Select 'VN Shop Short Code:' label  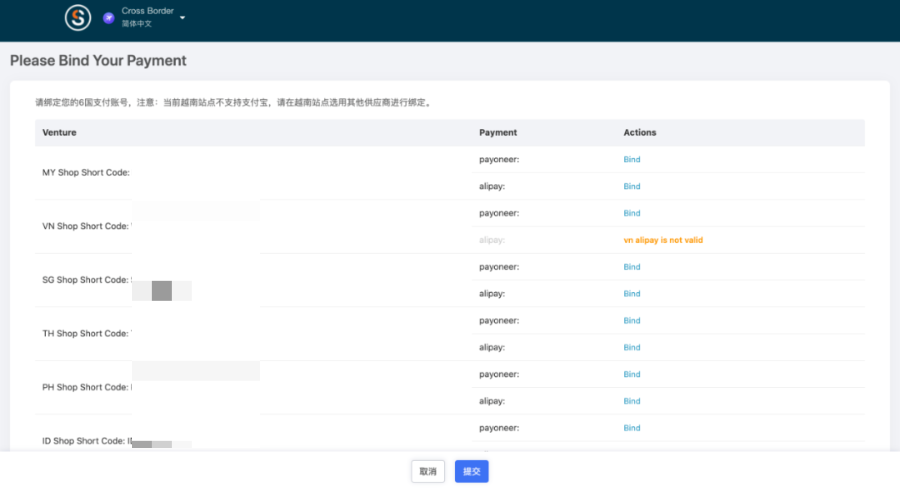point(86,226)
